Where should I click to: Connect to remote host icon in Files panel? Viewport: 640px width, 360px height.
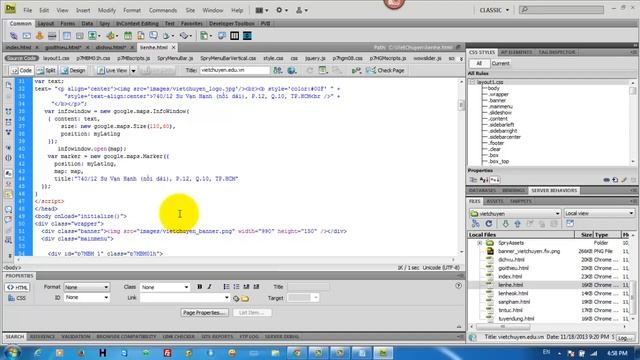tap(476, 224)
